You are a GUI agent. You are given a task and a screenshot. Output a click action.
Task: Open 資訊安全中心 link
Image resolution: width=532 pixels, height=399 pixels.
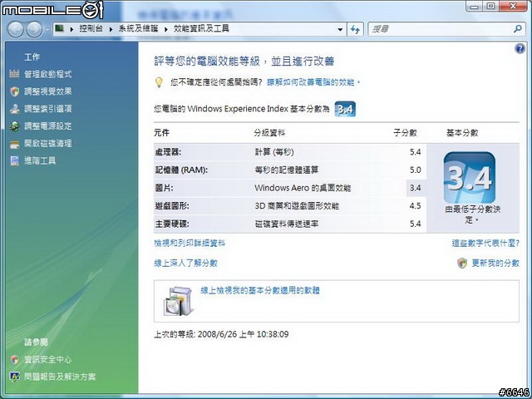[48, 360]
